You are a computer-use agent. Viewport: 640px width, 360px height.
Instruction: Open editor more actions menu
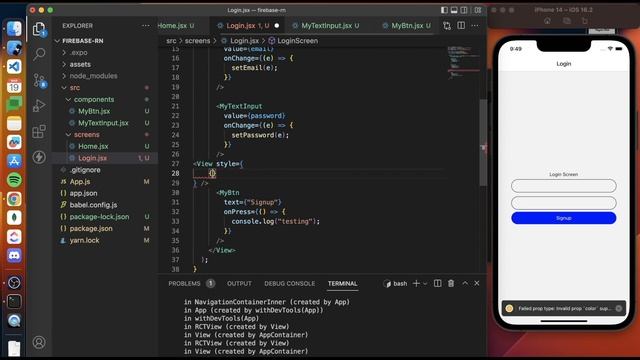[475, 26]
